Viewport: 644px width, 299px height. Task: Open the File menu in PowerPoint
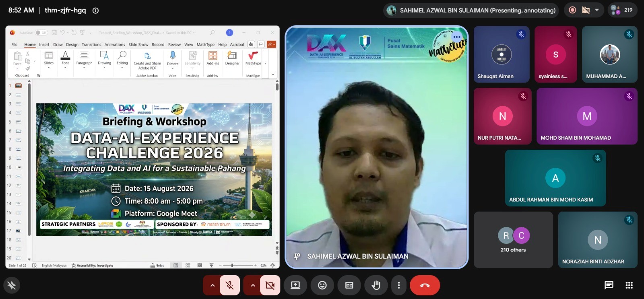click(14, 45)
